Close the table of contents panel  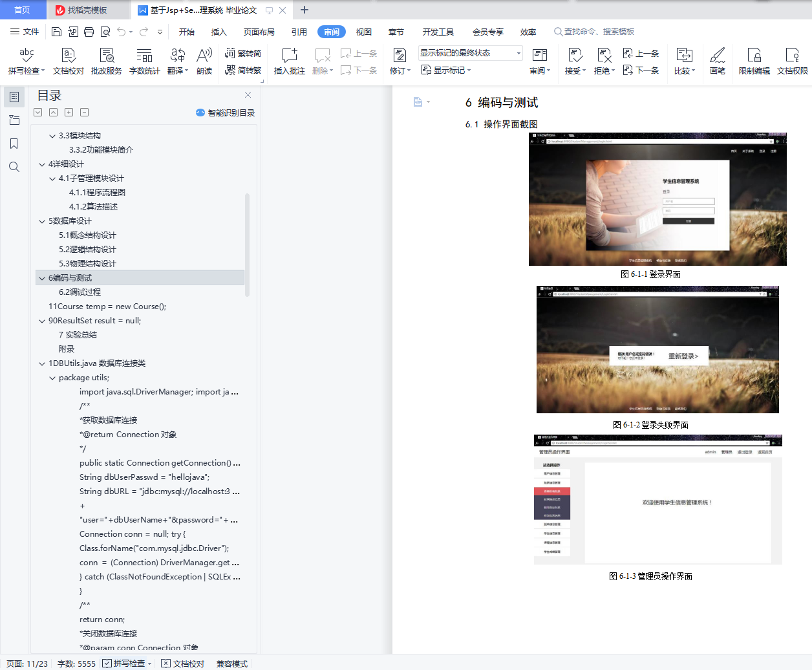tap(248, 94)
